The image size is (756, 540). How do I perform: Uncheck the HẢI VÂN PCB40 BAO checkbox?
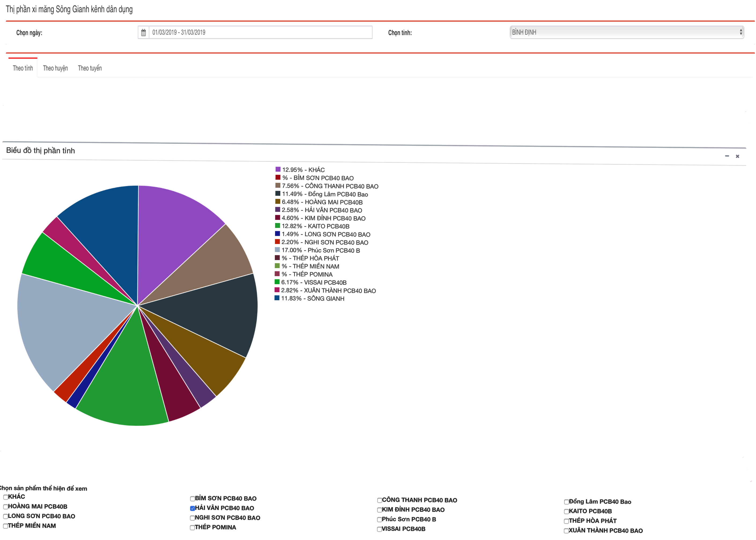coord(192,508)
